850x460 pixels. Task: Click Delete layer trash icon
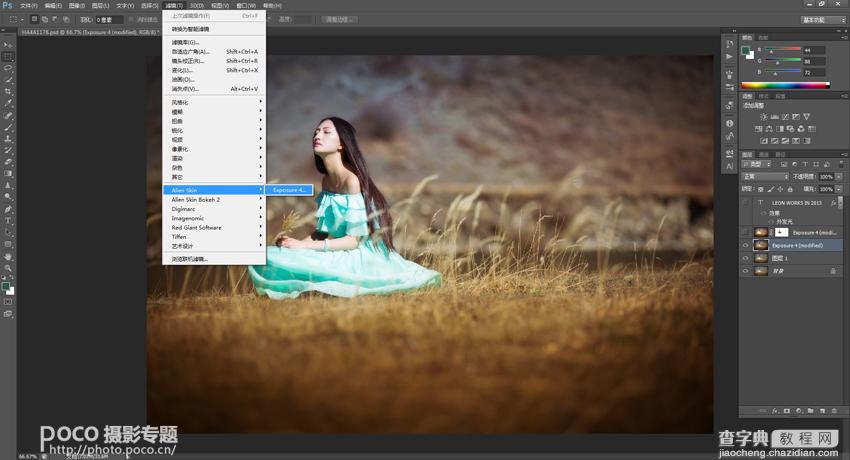[834, 411]
